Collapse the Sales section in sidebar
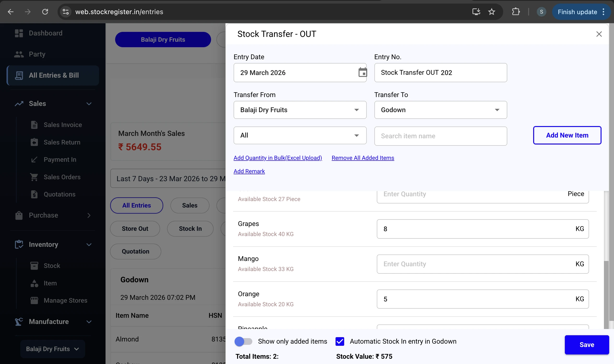This screenshot has width=614, height=364. [x=89, y=104]
